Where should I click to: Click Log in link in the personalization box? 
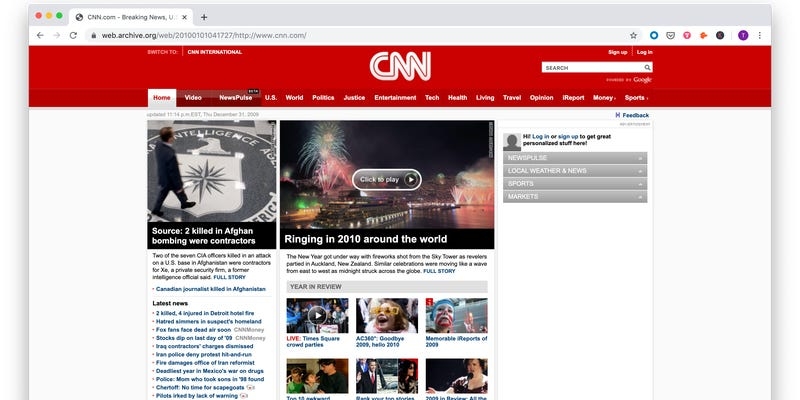point(540,137)
